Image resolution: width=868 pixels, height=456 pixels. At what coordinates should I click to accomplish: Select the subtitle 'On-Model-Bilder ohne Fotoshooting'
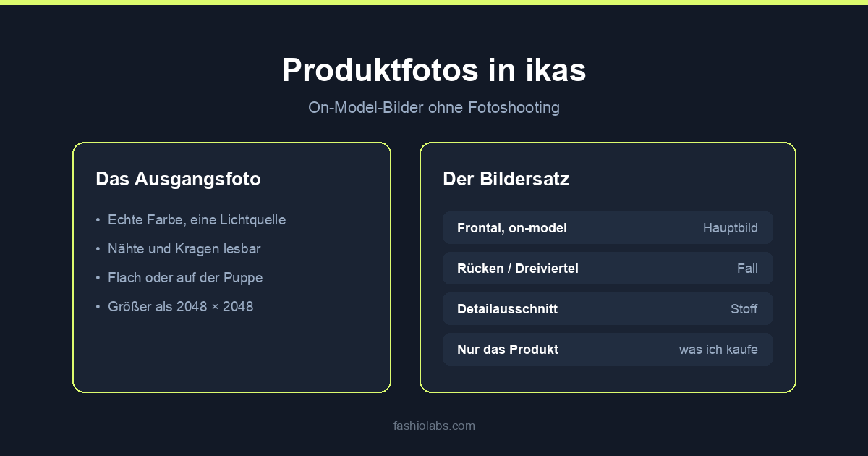point(434,108)
